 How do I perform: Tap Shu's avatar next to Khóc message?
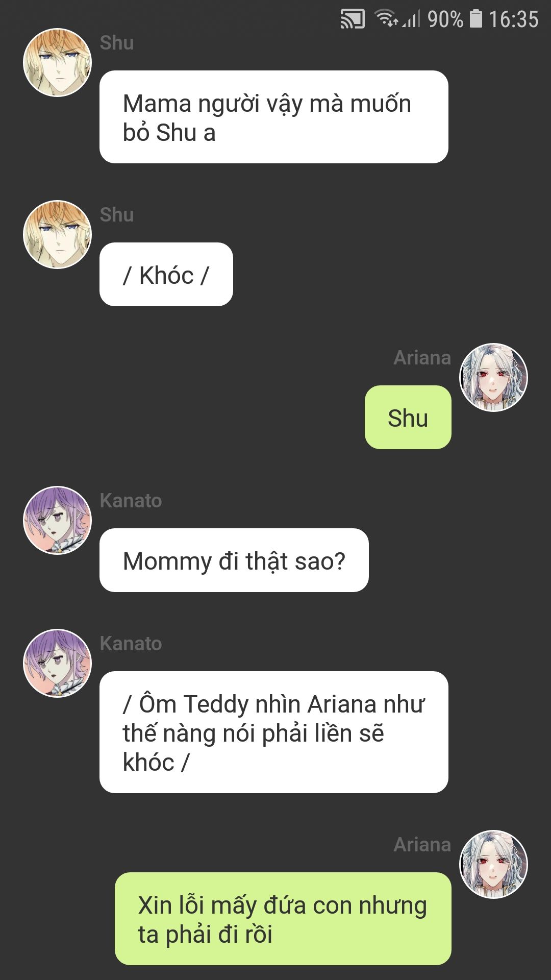(57, 234)
